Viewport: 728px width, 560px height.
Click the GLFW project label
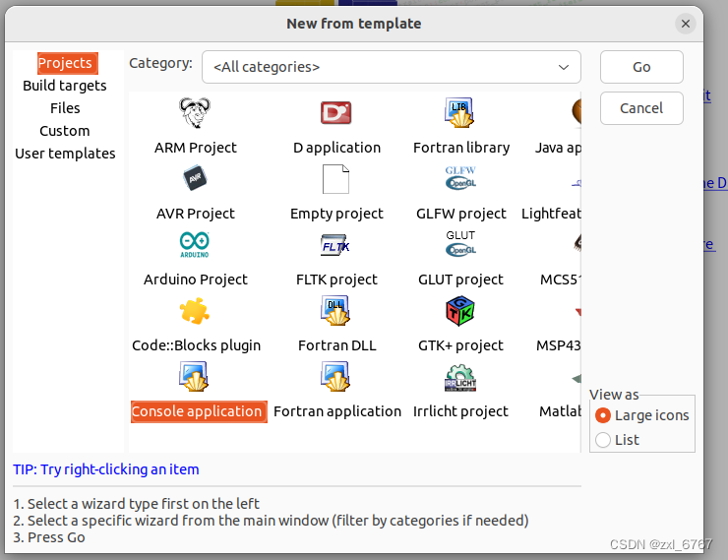(461, 214)
